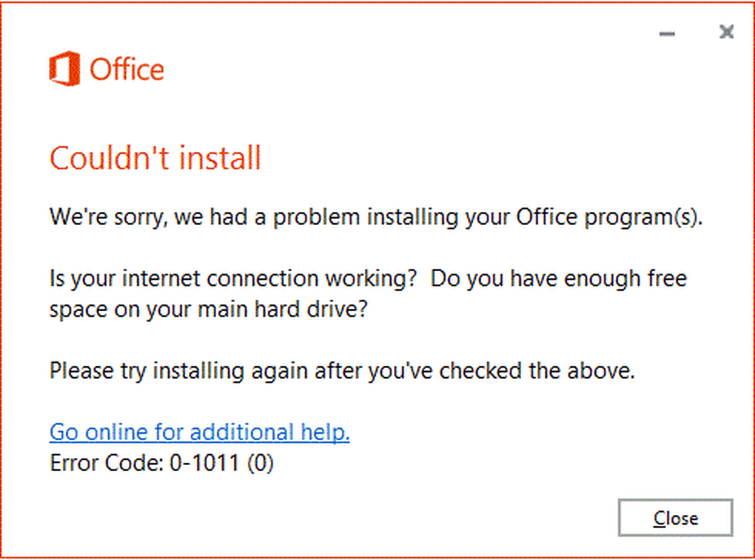Image resolution: width=755 pixels, height=560 pixels.
Task: Dismiss the dialog via Close
Action: click(674, 518)
